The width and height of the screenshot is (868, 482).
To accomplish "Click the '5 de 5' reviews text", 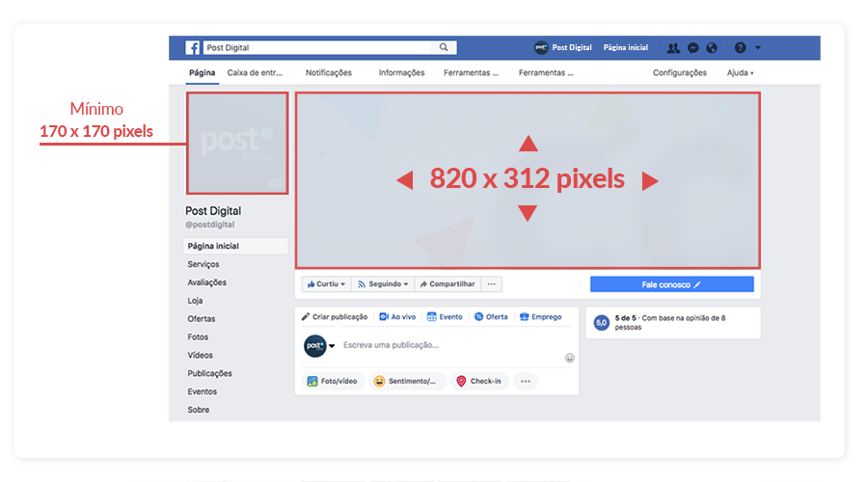I will 626,318.
